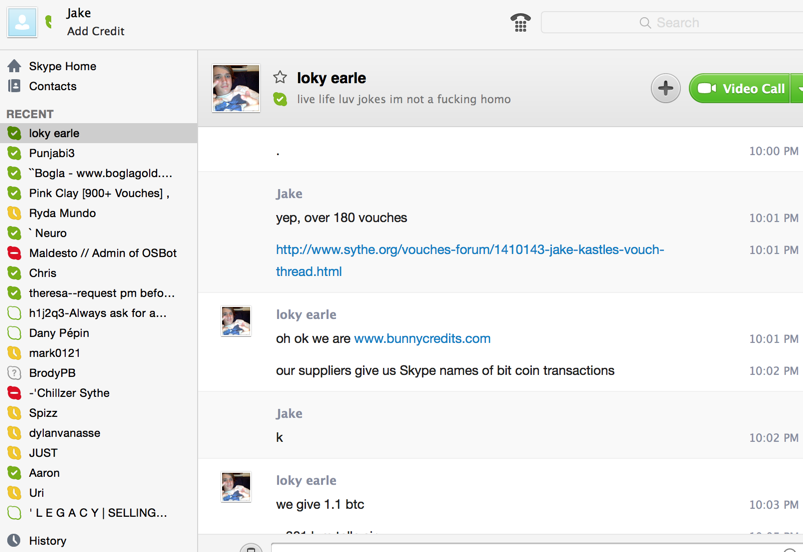Click the History clock icon
Viewport: 803px width, 552px height.
(14, 540)
